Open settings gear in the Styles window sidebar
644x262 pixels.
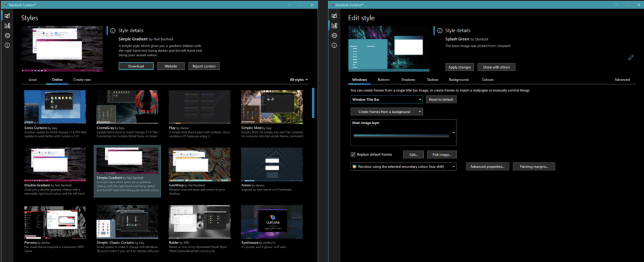click(8, 36)
